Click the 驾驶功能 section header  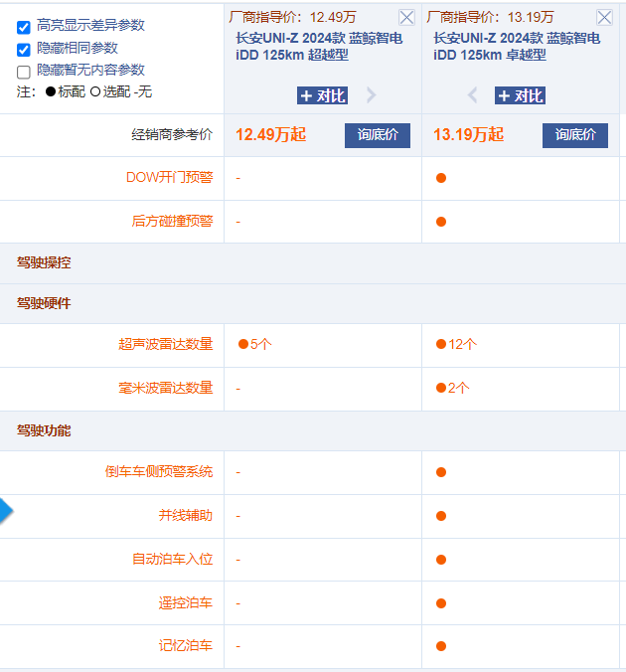click(x=44, y=430)
